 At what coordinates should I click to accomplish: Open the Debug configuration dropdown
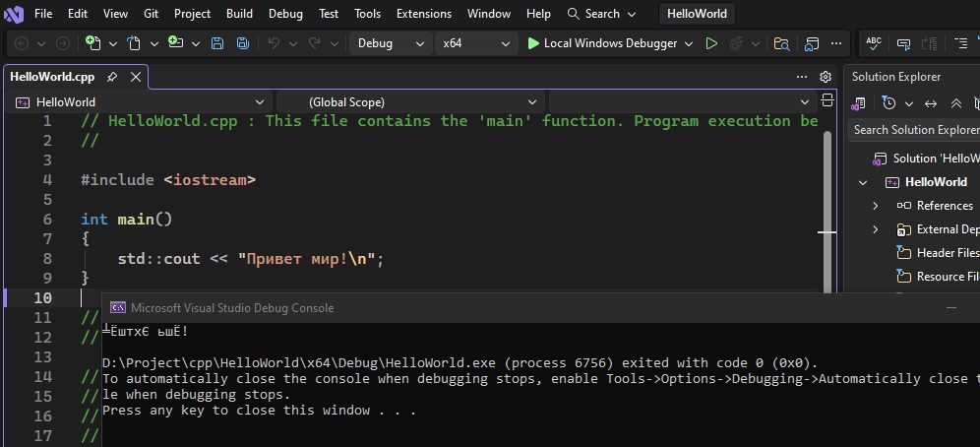[x=391, y=43]
